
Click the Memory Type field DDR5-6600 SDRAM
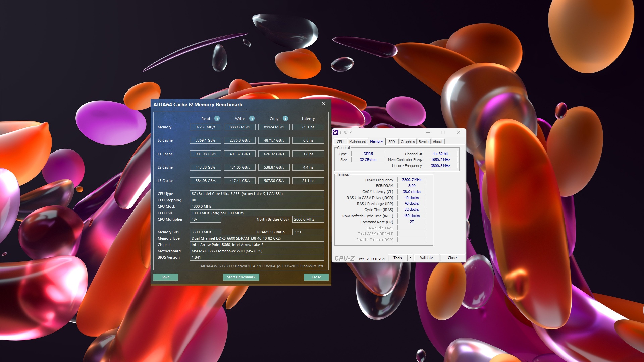[257, 238]
